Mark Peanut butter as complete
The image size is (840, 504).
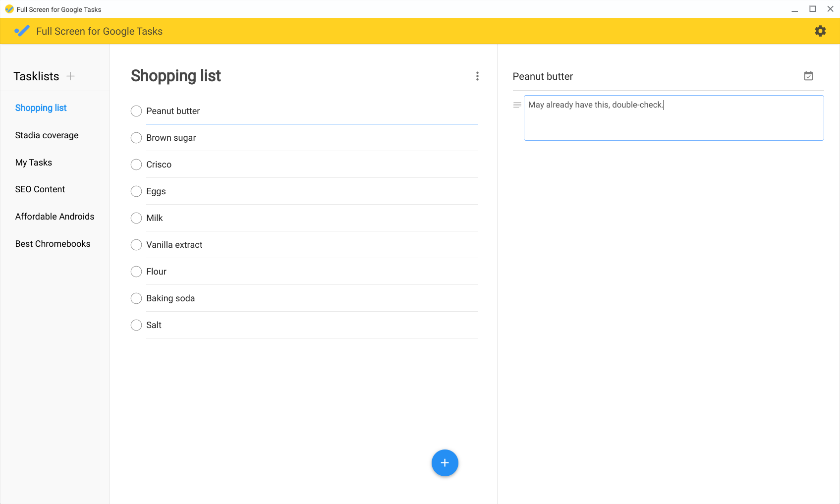pyautogui.click(x=136, y=111)
